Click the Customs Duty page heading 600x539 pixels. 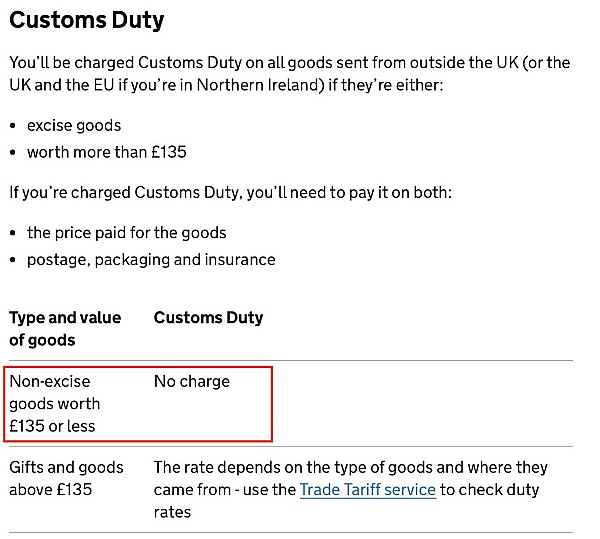[x=87, y=21]
